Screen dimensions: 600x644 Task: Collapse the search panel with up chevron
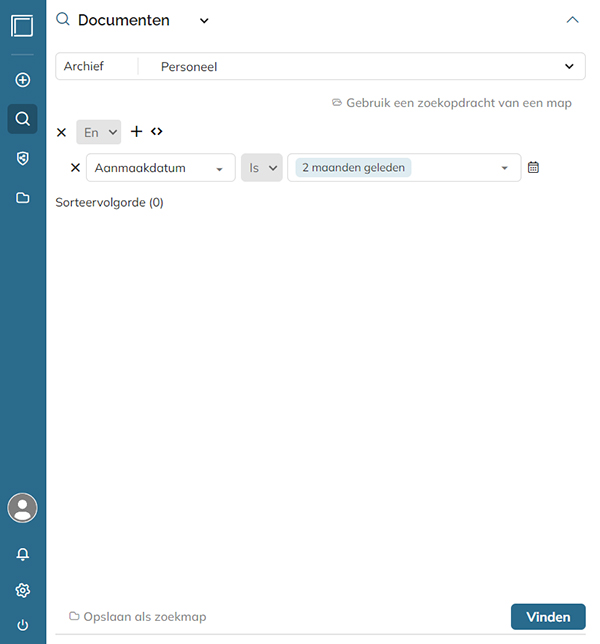(572, 20)
